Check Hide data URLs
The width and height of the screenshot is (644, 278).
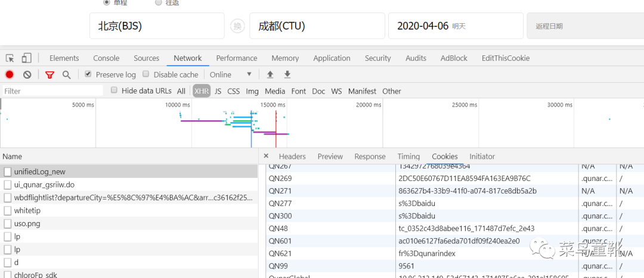pyautogui.click(x=114, y=90)
